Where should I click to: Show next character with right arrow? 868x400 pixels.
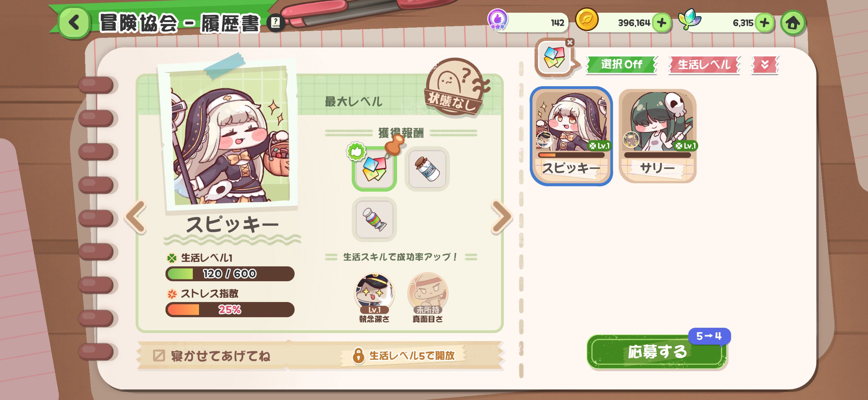click(x=502, y=216)
